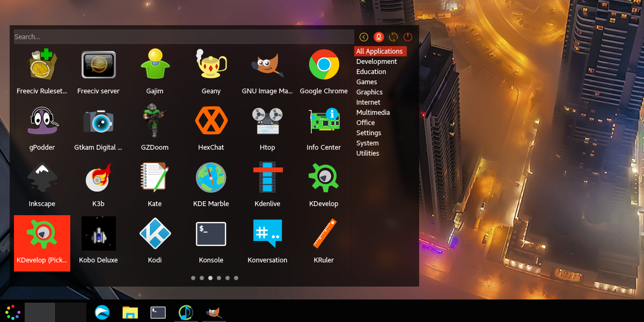The width and height of the screenshot is (644, 322).
Task: Jump to the fifth page indicator dot
Action: [x=227, y=278]
